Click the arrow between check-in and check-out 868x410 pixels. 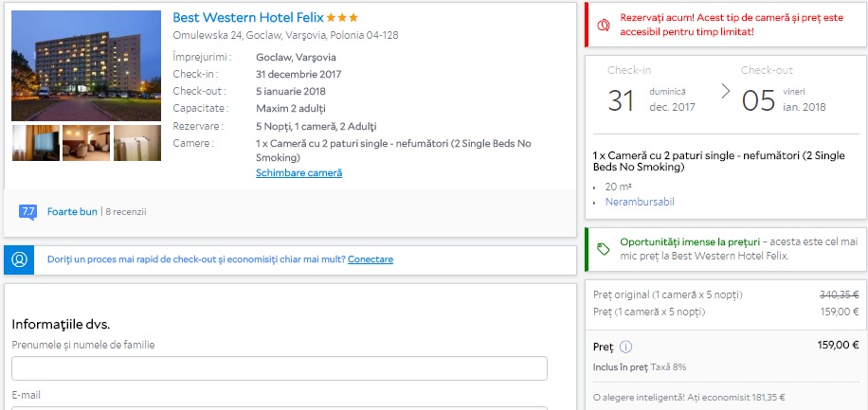point(726,92)
